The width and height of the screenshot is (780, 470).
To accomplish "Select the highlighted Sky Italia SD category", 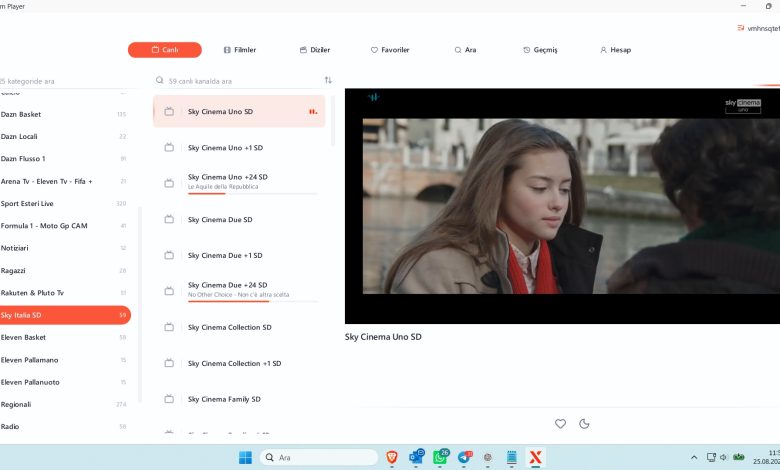I will [x=65, y=315].
